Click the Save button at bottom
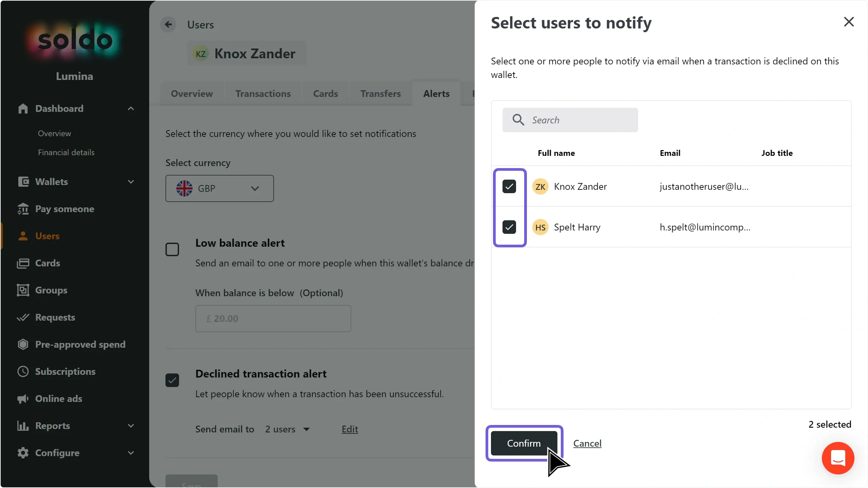This screenshot has height=488, width=868. click(x=192, y=482)
